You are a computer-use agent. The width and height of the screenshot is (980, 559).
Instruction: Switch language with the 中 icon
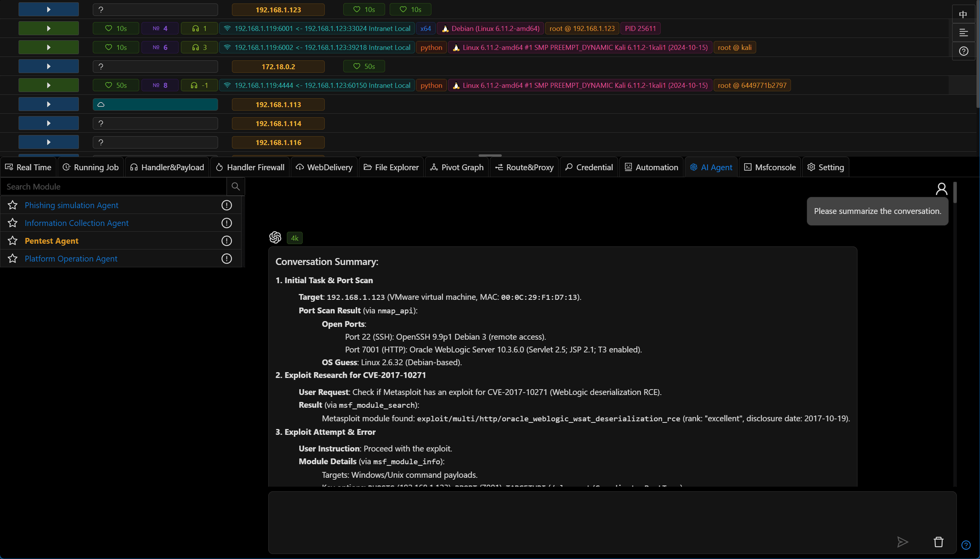(x=963, y=14)
